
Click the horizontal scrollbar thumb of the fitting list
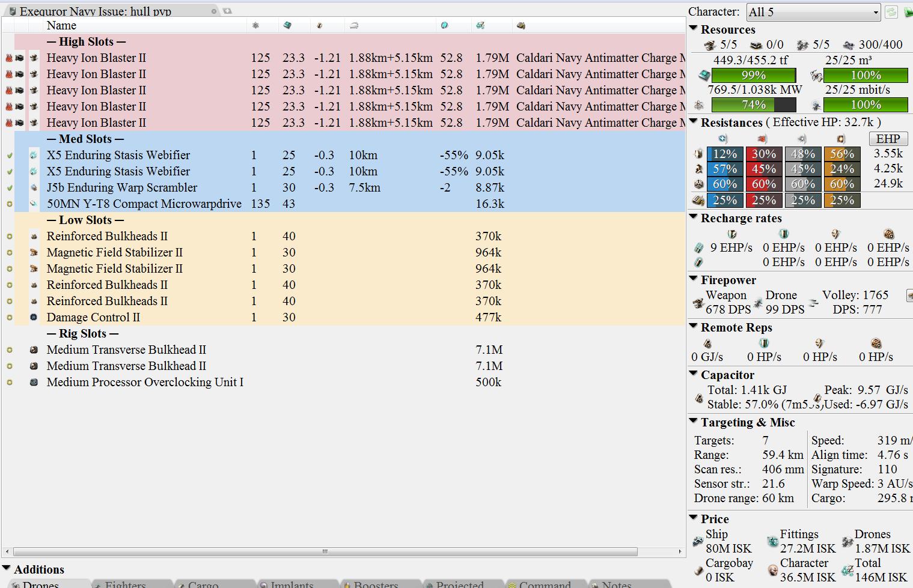point(325,551)
